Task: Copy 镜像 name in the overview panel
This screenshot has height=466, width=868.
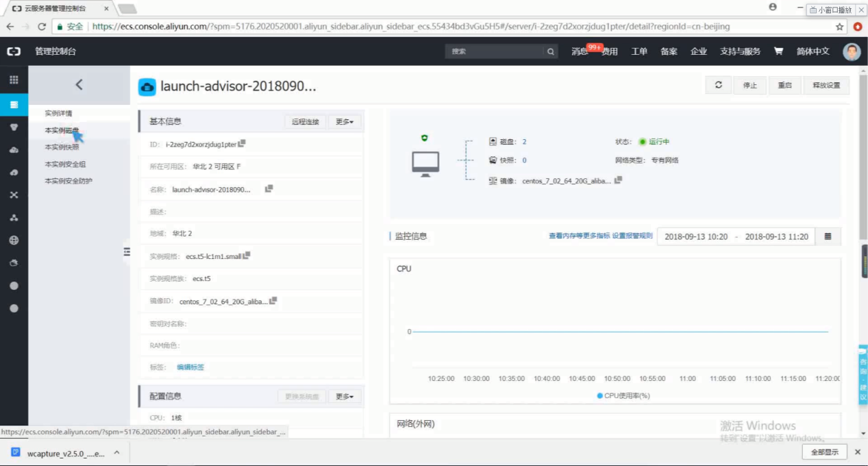Action: point(619,180)
